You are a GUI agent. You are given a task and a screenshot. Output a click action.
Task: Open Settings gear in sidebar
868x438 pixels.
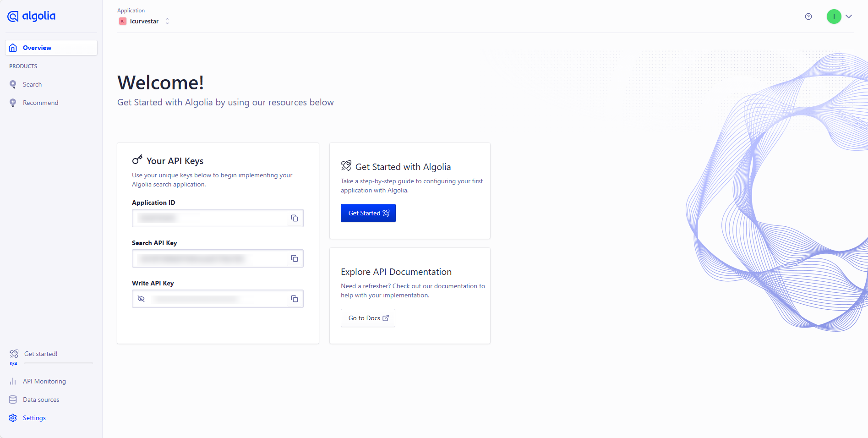[x=13, y=418]
